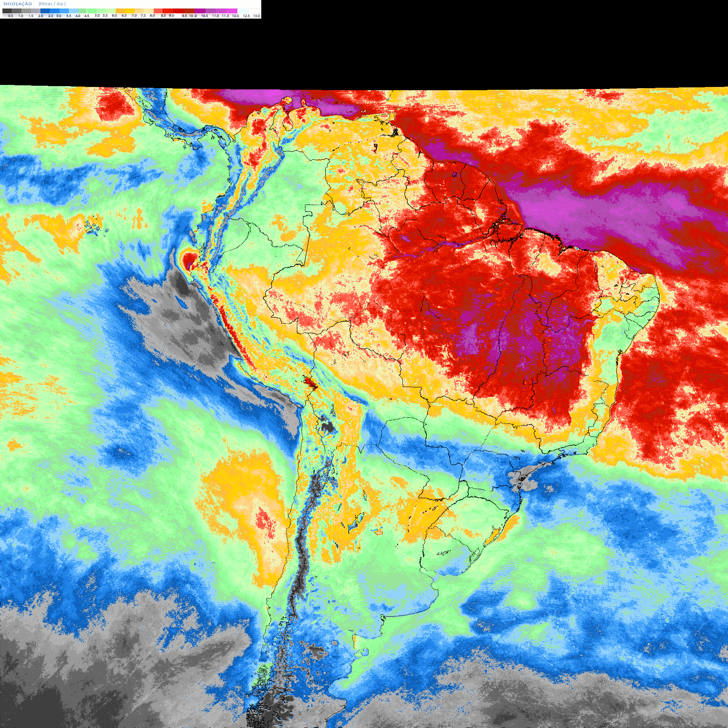Click the 11.5 legend value
Image resolution: width=728 pixels, height=728 pixels.
(x=225, y=16)
